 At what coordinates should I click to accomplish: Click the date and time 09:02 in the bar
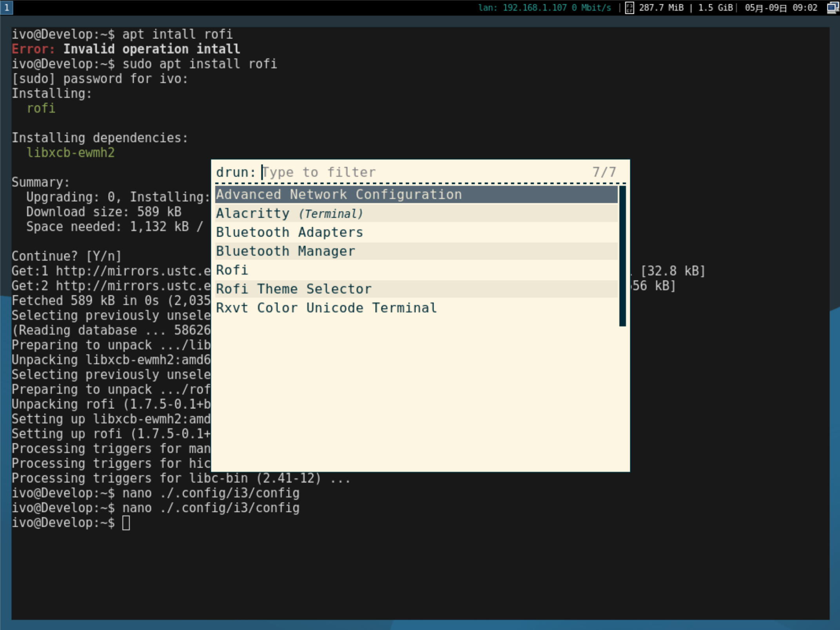click(x=781, y=7)
